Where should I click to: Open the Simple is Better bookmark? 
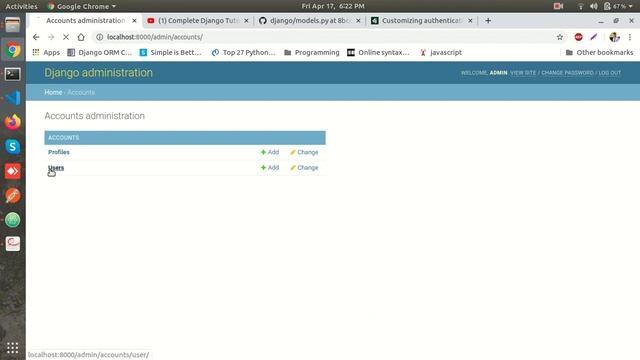(171, 52)
